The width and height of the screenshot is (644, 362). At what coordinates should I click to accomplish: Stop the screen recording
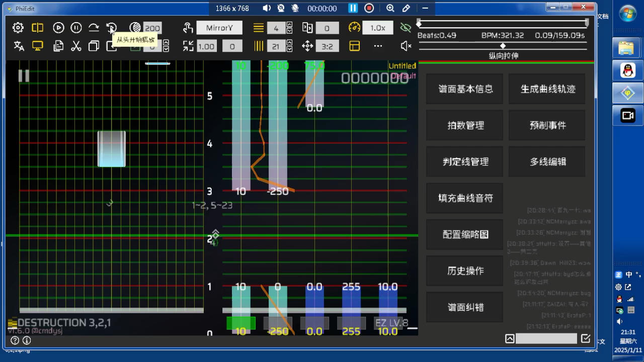[369, 8]
